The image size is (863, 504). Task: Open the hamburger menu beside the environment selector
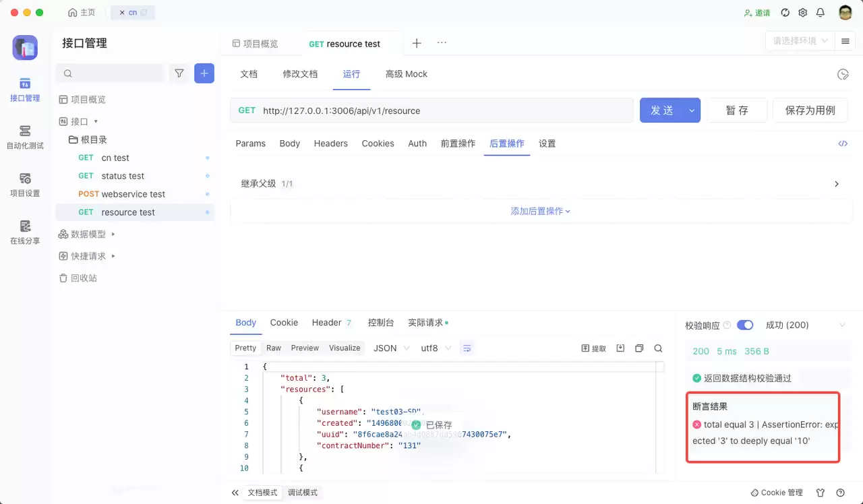pyautogui.click(x=845, y=41)
